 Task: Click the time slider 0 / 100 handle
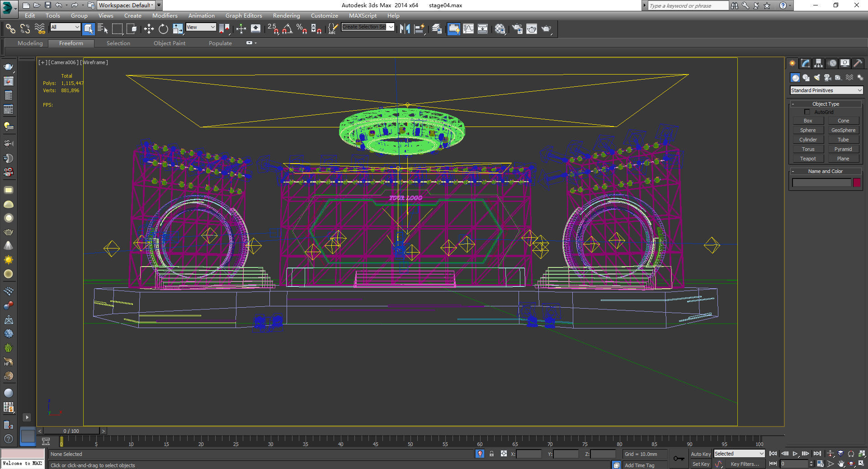click(71, 431)
